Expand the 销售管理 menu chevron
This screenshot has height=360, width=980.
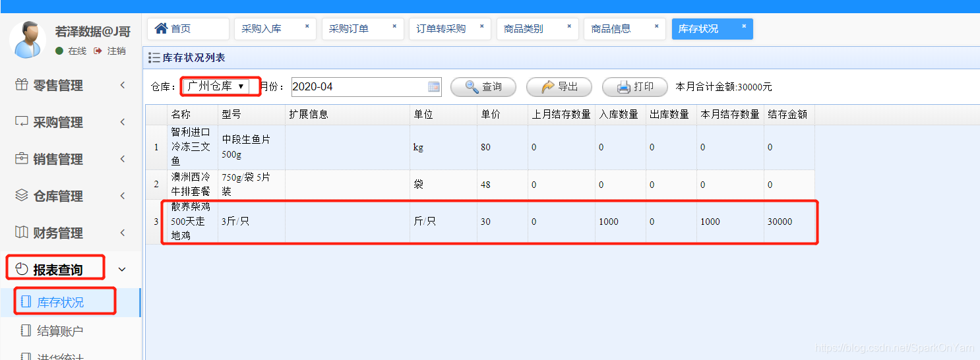(123, 159)
